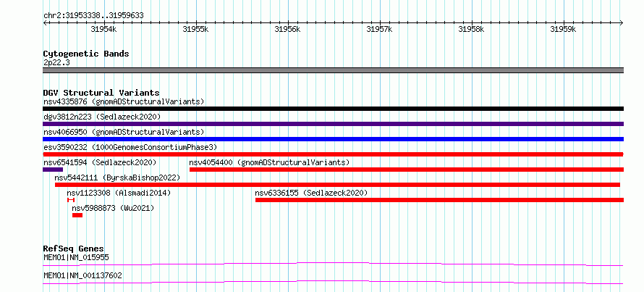Click the DGV Structural Variants track title
Viewport: 644px width, 292px height.
pos(101,93)
